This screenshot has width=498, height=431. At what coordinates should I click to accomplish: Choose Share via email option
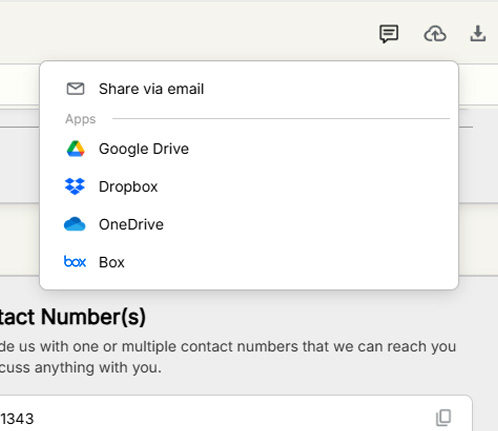click(249, 89)
